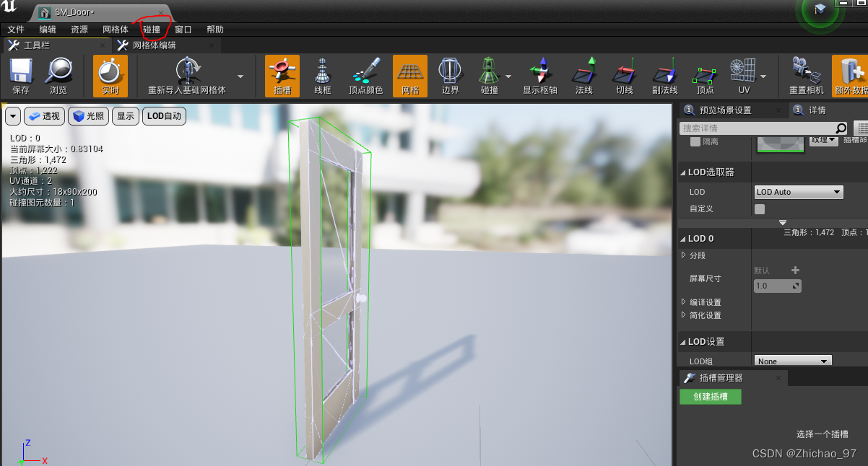The image size is (868, 466).
Task: Toggle the 隔离 (Isolate) checkbox
Action: [695, 142]
